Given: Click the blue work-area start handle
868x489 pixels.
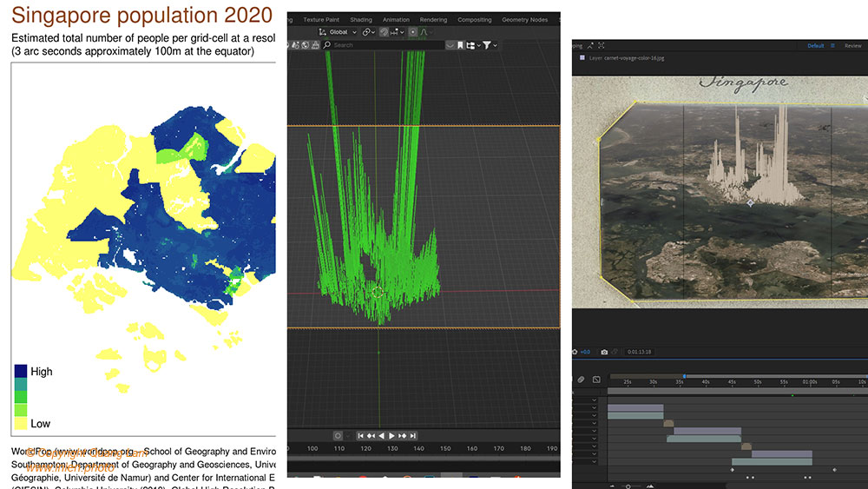Looking at the screenshot, I should pyautogui.click(x=685, y=376).
